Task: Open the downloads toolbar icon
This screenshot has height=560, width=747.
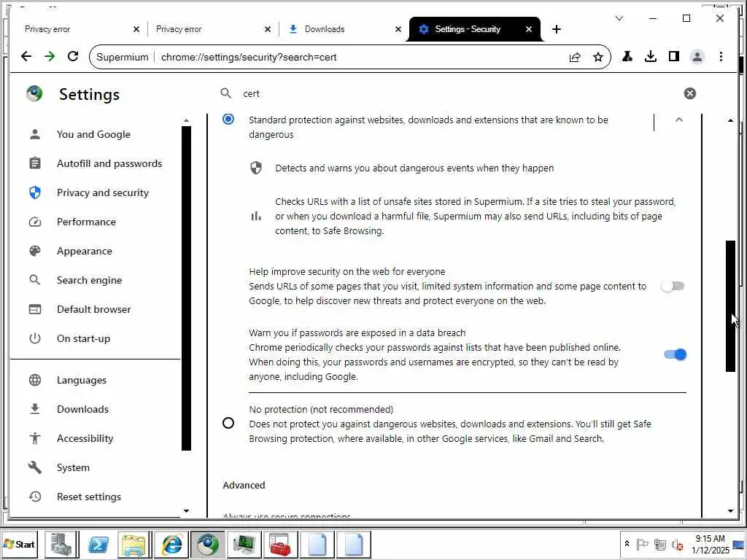Action: [x=650, y=57]
